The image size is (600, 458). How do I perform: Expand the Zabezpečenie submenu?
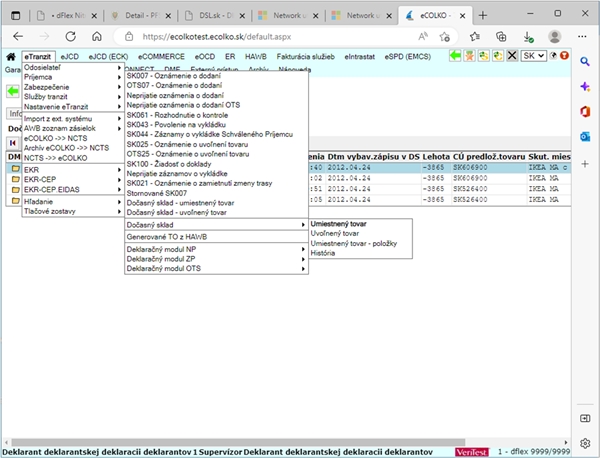pyautogui.click(x=73, y=87)
